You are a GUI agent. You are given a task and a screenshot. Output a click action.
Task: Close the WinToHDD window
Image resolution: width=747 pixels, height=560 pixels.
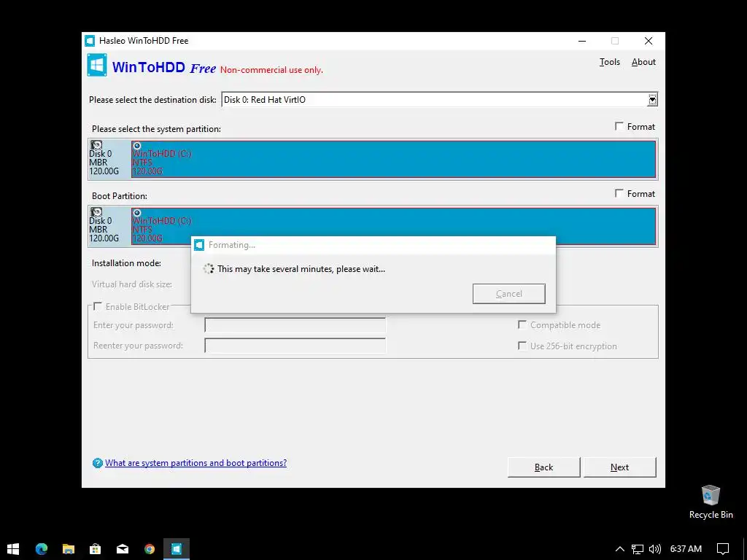tap(649, 41)
